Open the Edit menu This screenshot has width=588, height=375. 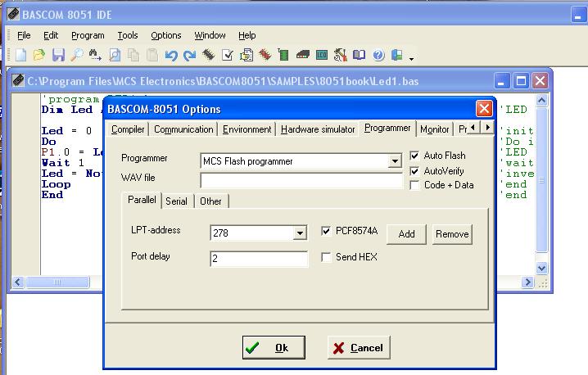[51, 35]
